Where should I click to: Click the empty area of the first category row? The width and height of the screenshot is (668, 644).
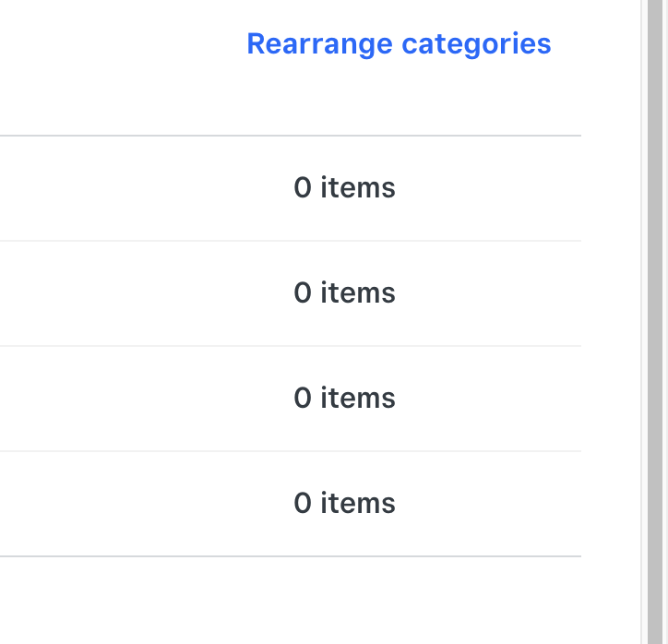click(x=138, y=188)
